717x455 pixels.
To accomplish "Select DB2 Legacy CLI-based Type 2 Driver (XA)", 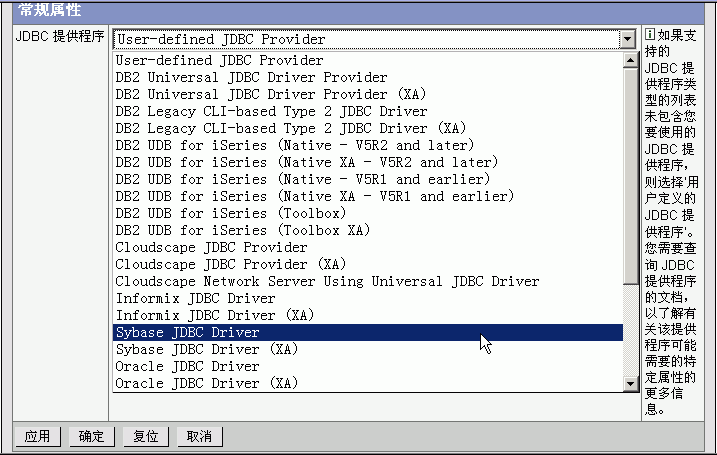I will pyautogui.click(x=368, y=128).
